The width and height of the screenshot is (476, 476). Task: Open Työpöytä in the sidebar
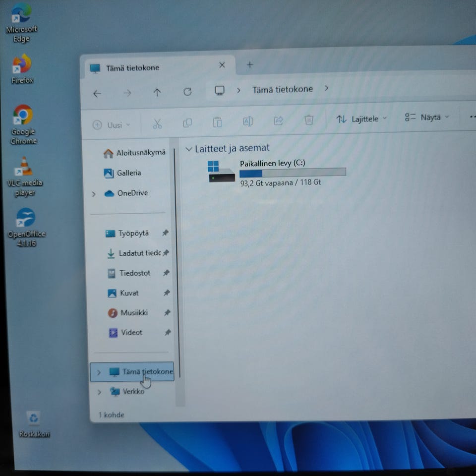coord(127,233)
